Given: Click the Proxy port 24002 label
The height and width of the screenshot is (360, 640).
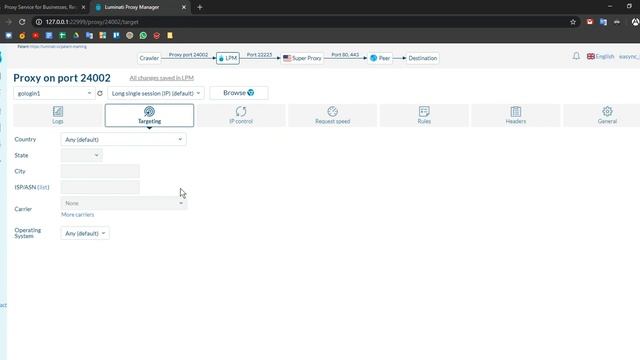Looking at the screenshot, I should [x=188, y=55].
